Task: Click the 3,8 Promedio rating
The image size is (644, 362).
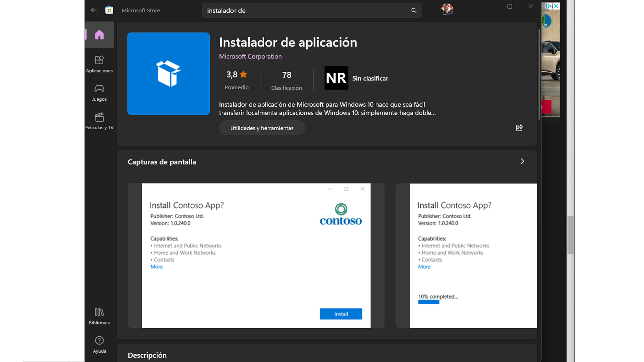Action: (236, 80)
